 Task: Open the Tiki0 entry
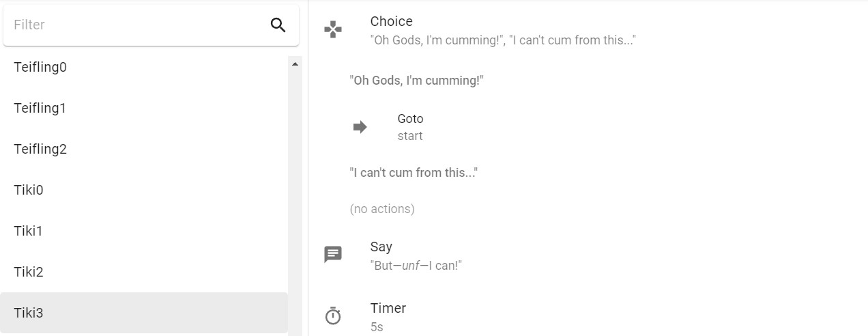(x=144, y=190)
